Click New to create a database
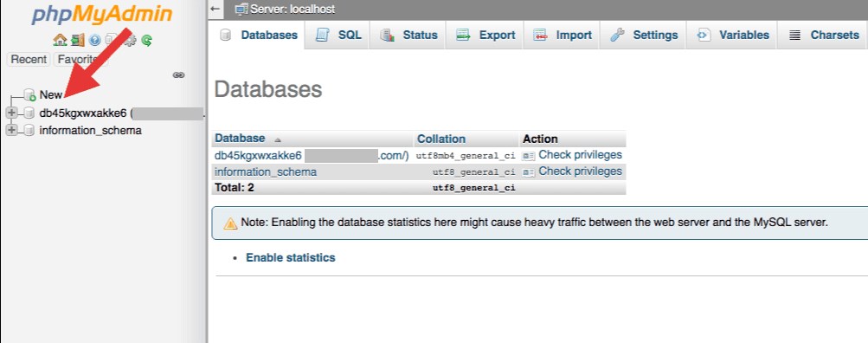 51,94
